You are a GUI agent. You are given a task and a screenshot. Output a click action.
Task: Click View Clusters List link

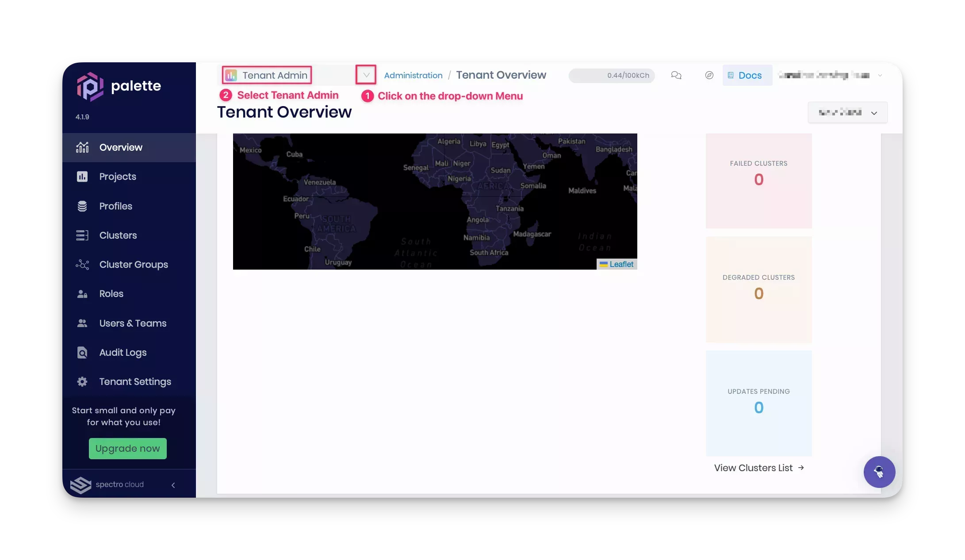759,467
